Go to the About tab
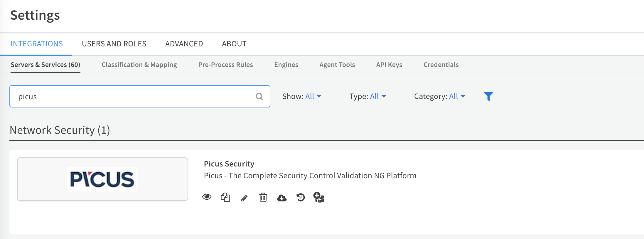Image resolution: width=644 pixels, height=239 pixels. (234, 44)
